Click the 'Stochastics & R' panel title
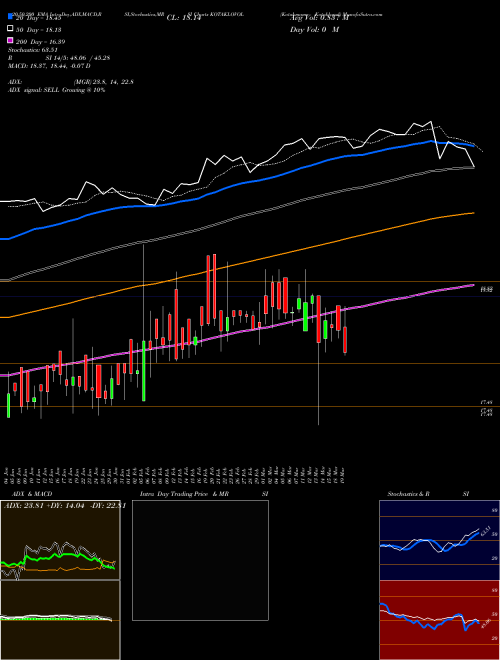Viewport: 500px width, 660px height. (408, 494)
